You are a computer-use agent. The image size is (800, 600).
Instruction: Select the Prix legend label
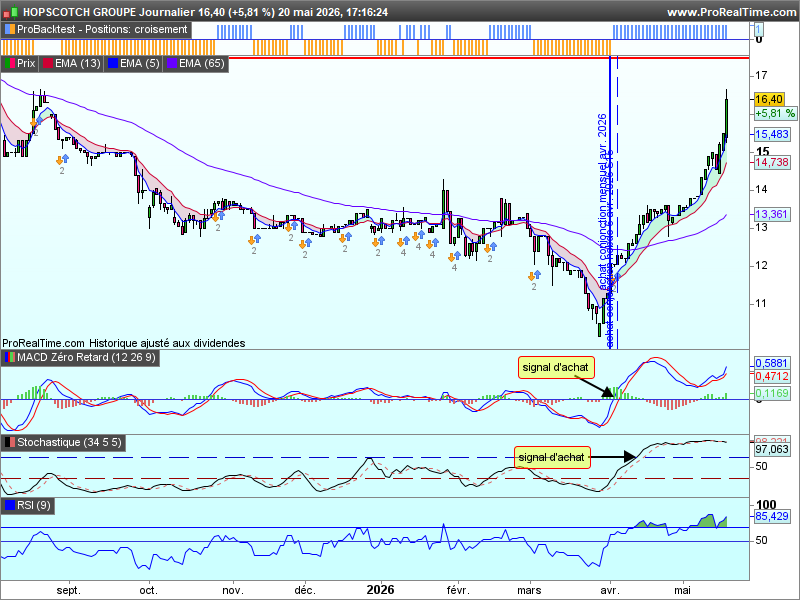26,64
